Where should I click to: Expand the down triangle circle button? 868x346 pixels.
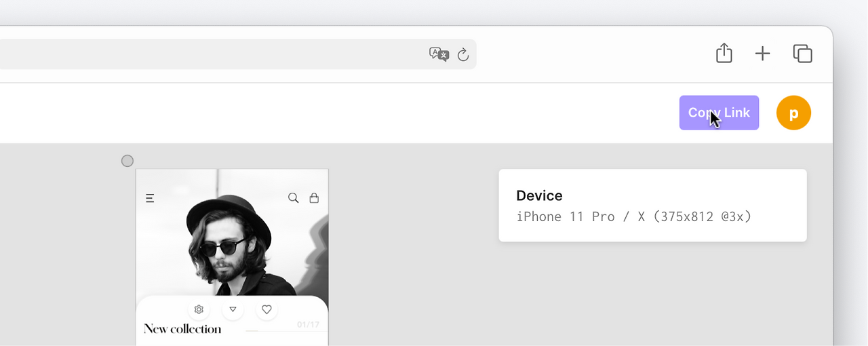click(x=233, y=309)
